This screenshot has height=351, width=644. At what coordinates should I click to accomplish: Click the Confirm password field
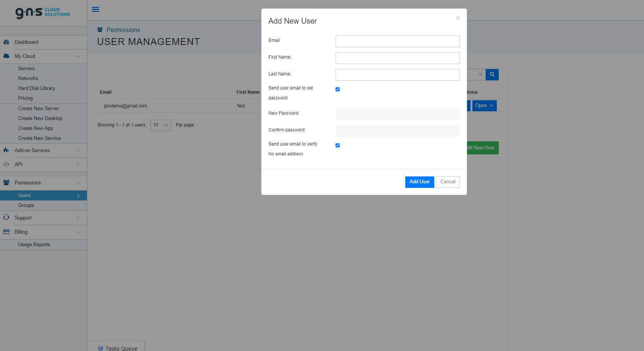397,131
